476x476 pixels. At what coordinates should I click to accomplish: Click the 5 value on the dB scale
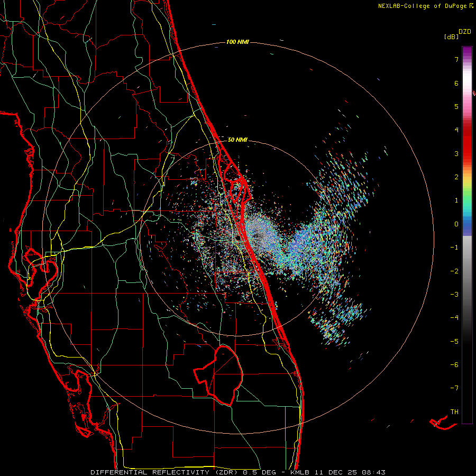coord(456,106)
